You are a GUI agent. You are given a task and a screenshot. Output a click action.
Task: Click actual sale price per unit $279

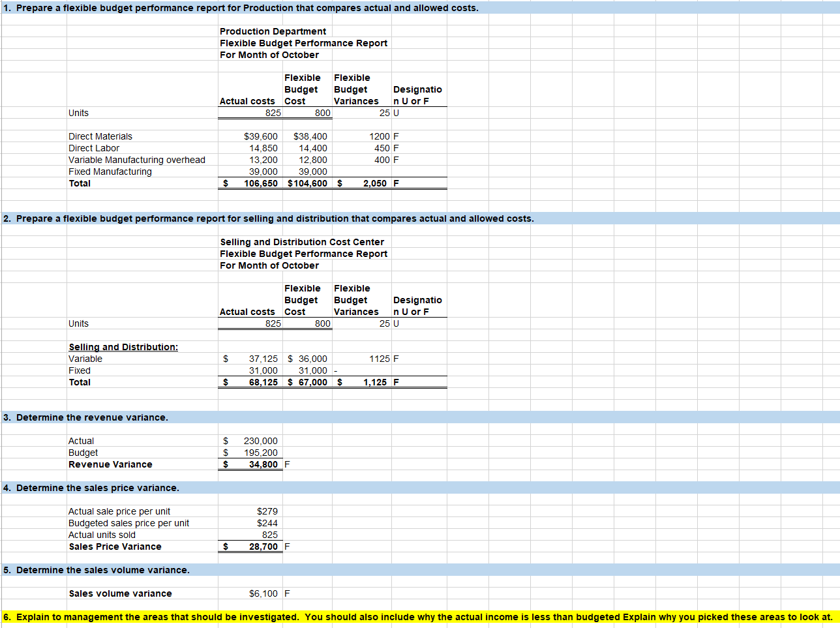tap(267, 511)
